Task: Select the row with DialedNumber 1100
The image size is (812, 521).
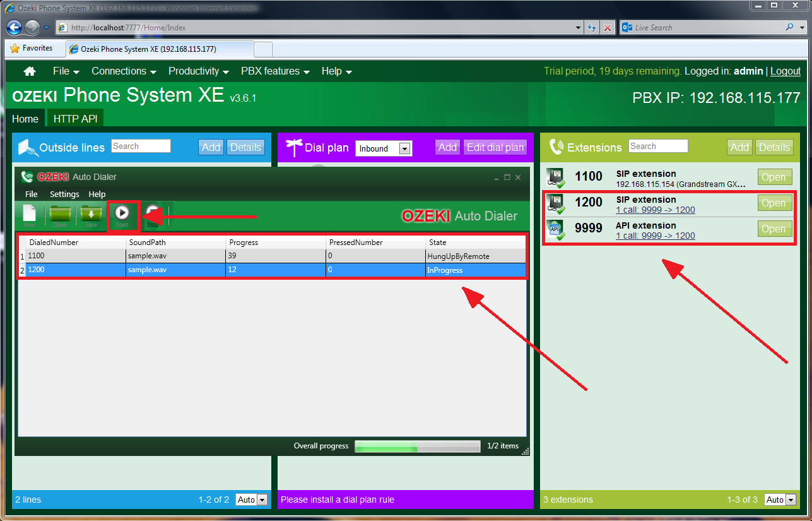Action: [x=273, y=256]
